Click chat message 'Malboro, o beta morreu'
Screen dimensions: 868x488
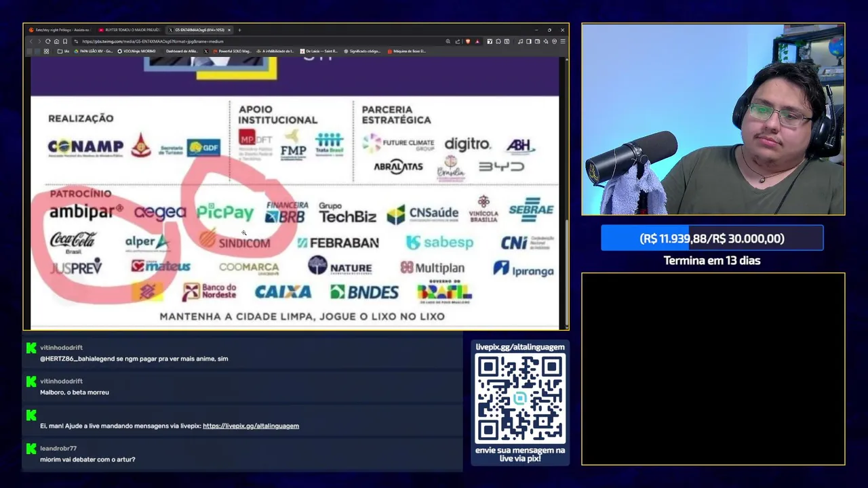(75, 392)
